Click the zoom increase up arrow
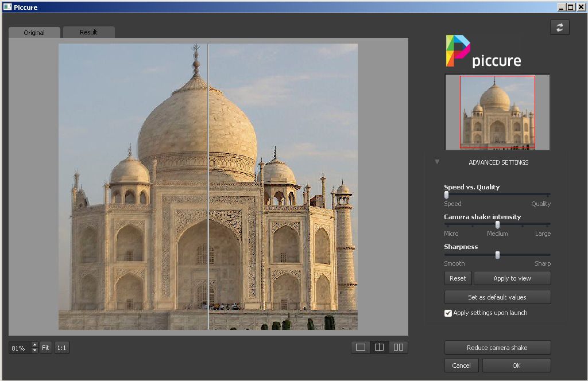The width and height of the screenshot is (588, 381). click(34, 345)
